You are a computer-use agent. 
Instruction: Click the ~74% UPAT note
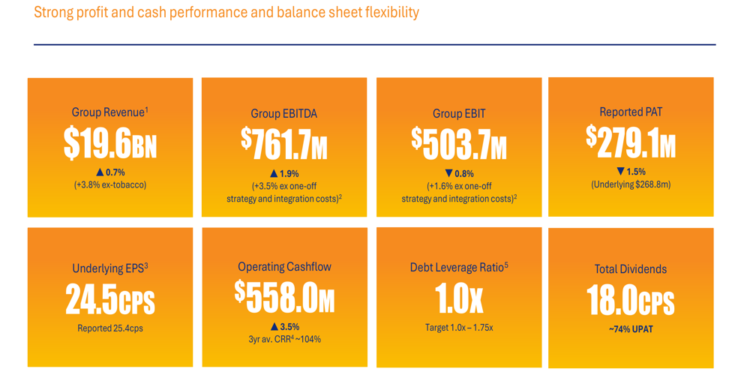(630, 329)
